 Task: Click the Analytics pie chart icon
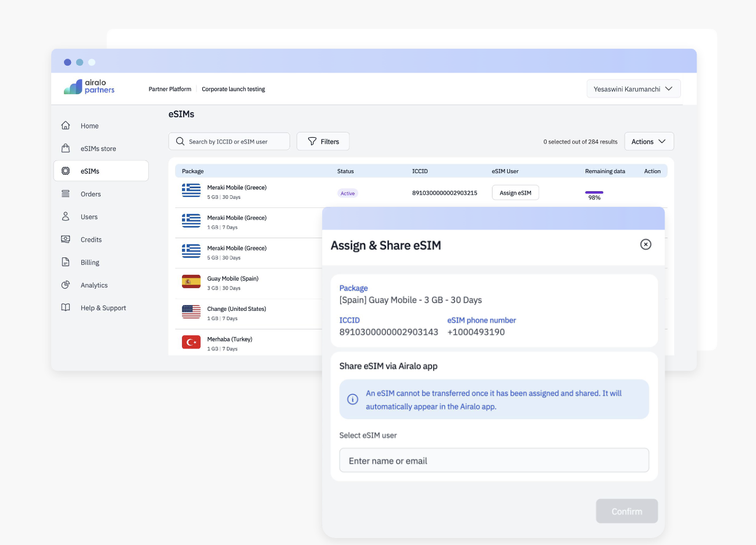(66, 285)
